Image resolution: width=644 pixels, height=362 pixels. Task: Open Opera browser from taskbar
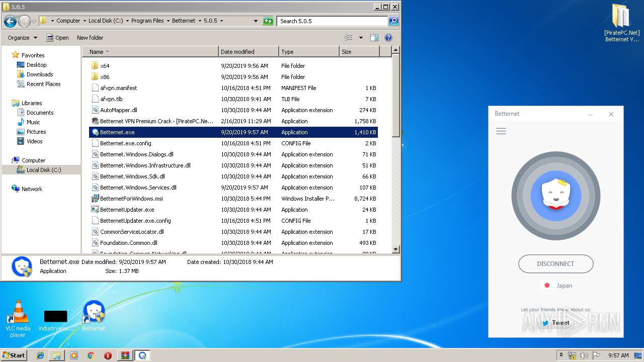108,355
